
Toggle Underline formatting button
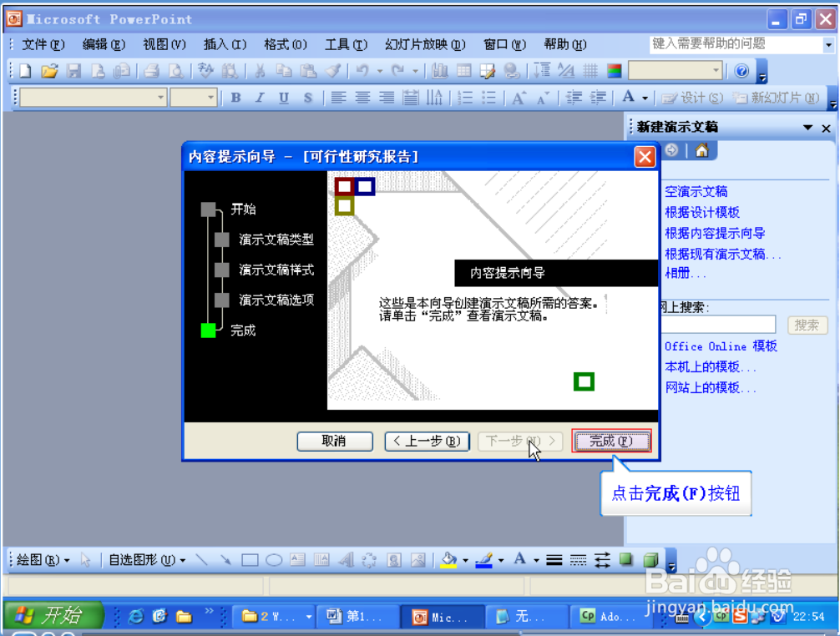pyautogui.click(x=284, y=98)
